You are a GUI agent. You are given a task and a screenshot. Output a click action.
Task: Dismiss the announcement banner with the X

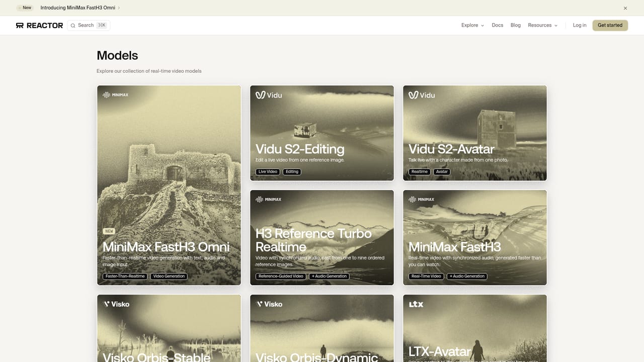pyautogui.click(x=625, y=8)
